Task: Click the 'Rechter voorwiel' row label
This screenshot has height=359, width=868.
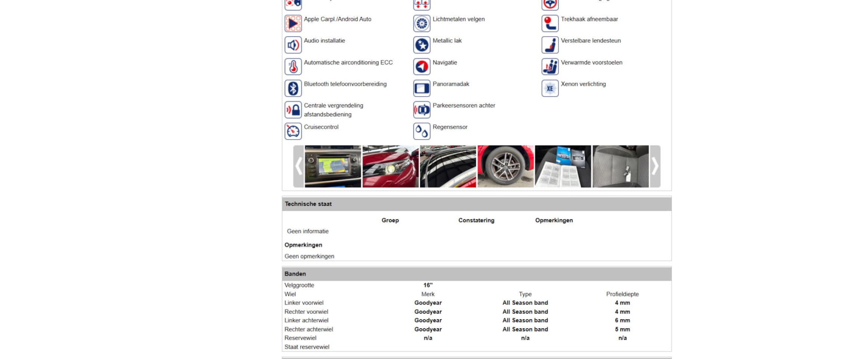Action: (x=306, y=312)
